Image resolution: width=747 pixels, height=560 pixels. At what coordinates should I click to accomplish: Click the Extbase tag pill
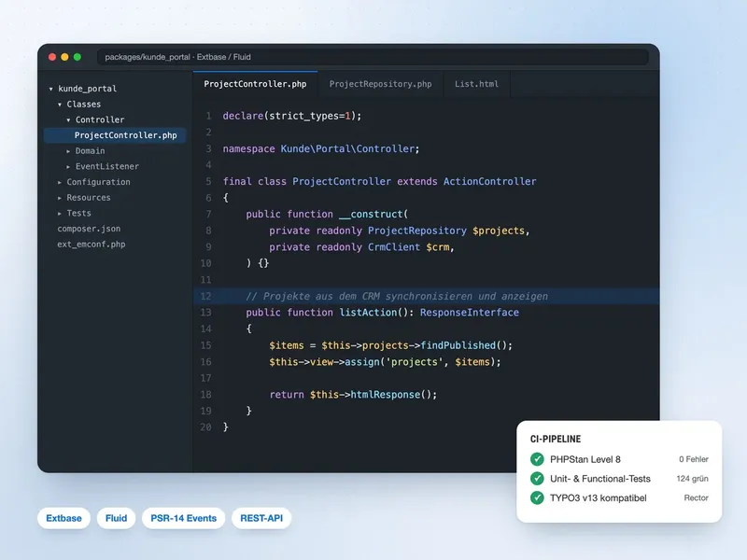click(63, 518)
